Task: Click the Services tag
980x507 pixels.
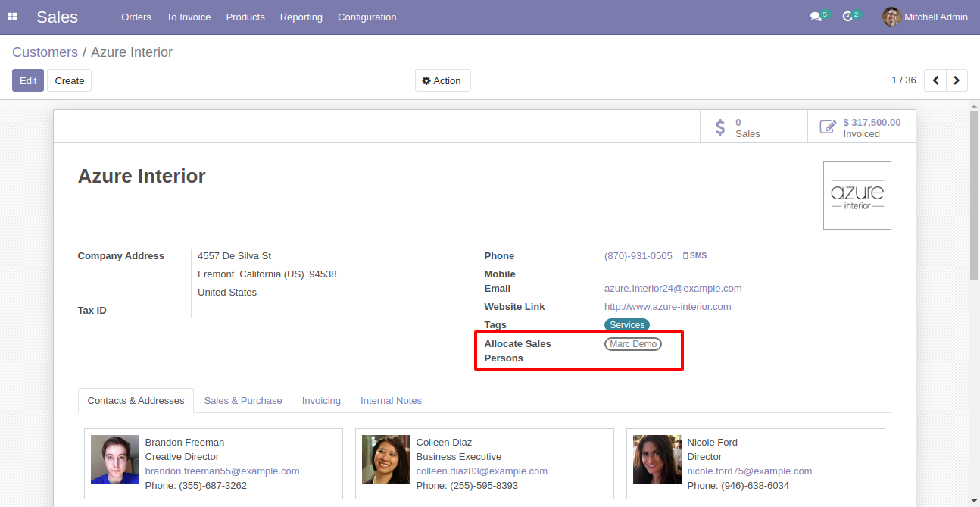Action: (x=627, y=325)
